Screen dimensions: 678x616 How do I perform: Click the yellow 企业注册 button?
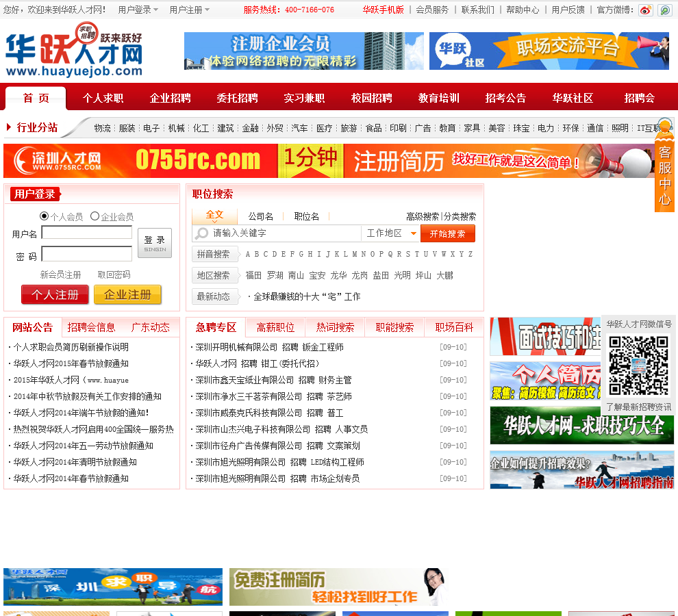coord(127,295)
